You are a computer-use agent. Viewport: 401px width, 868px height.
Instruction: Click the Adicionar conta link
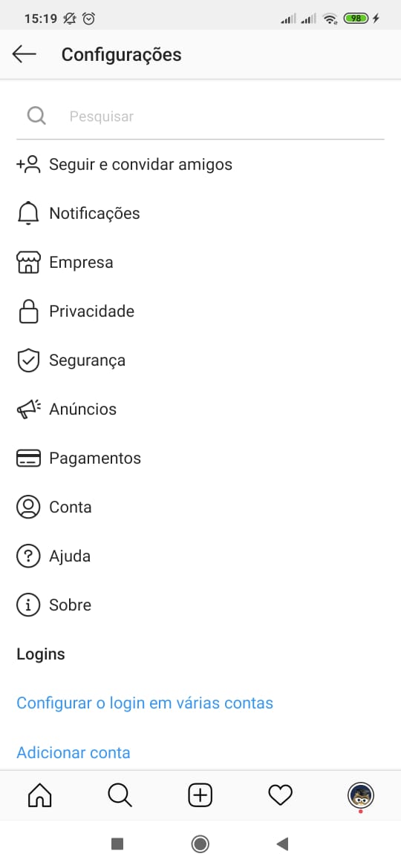[74, 752]
